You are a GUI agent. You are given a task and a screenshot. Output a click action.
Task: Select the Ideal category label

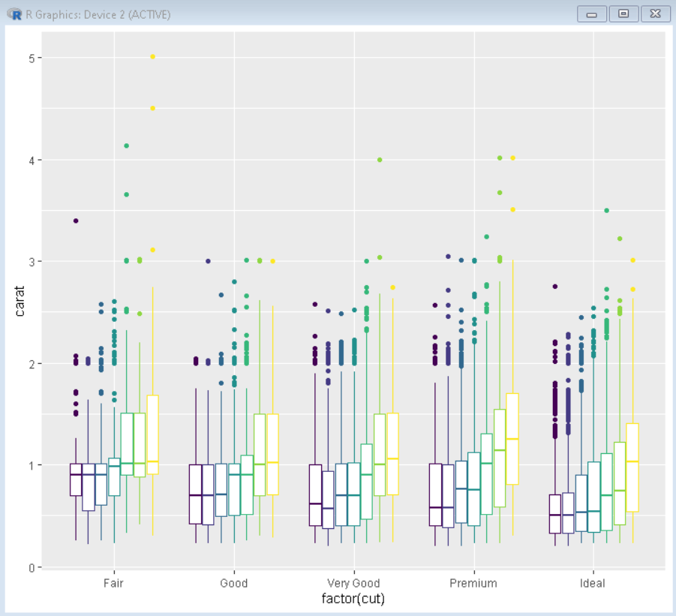click(x=592, y=583)
